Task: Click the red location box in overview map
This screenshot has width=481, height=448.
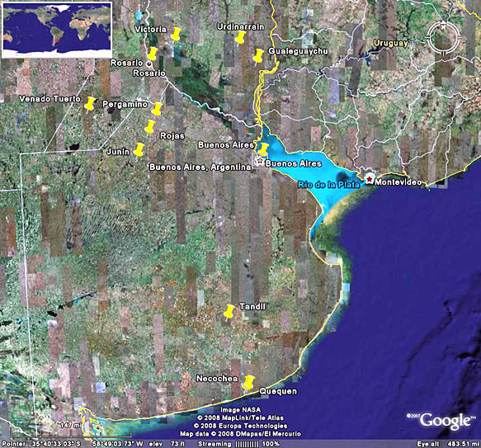Action: click(x=57, y=41)
